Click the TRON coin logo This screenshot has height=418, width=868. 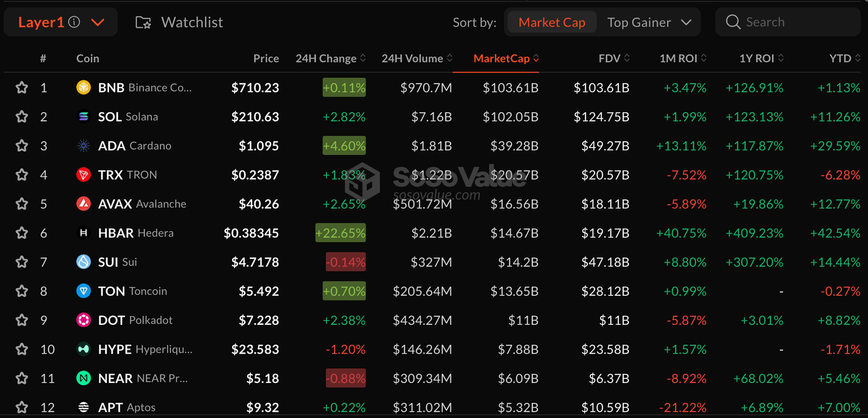pos(84,175)
